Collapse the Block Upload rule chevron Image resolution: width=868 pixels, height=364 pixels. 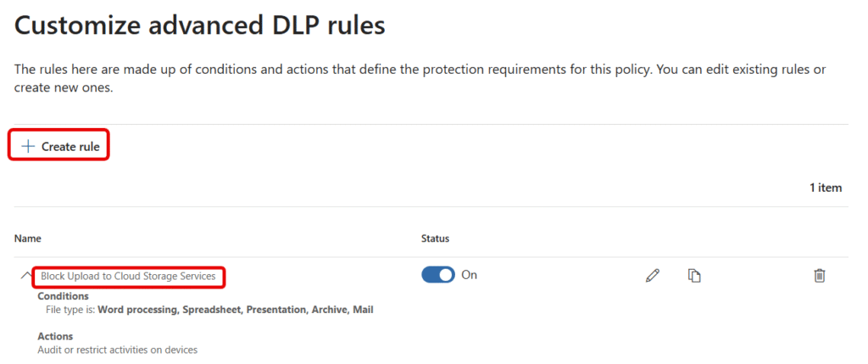pos(25,276)
